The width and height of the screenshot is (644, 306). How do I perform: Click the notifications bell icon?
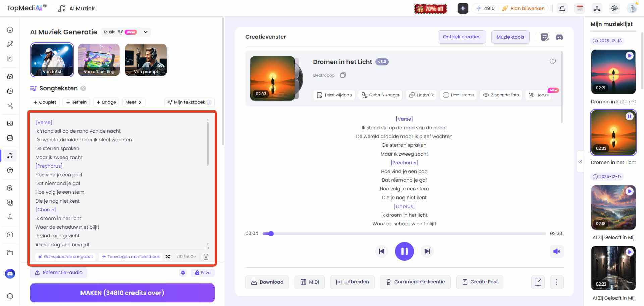(x=562, y=8)
